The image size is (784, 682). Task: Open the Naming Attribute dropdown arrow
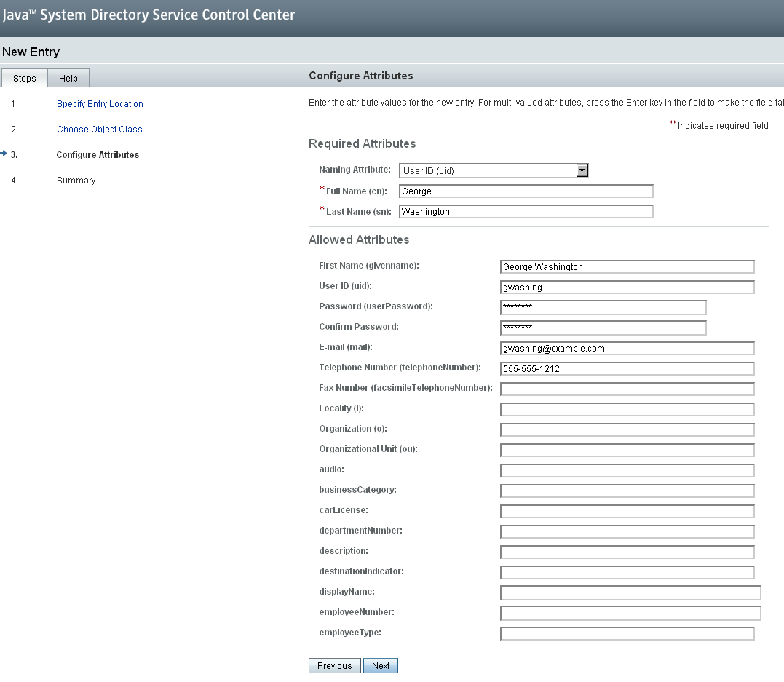(x=582, y=170)
